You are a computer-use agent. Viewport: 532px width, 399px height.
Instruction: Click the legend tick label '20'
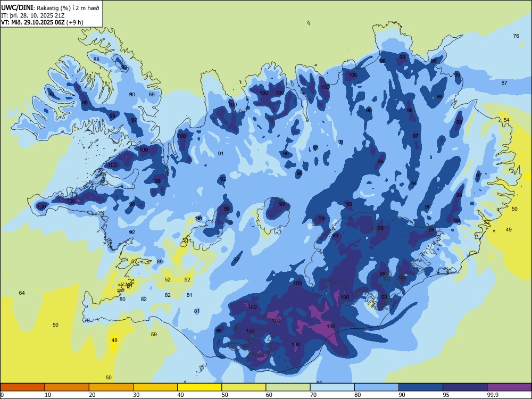click(x=92, y=395)
